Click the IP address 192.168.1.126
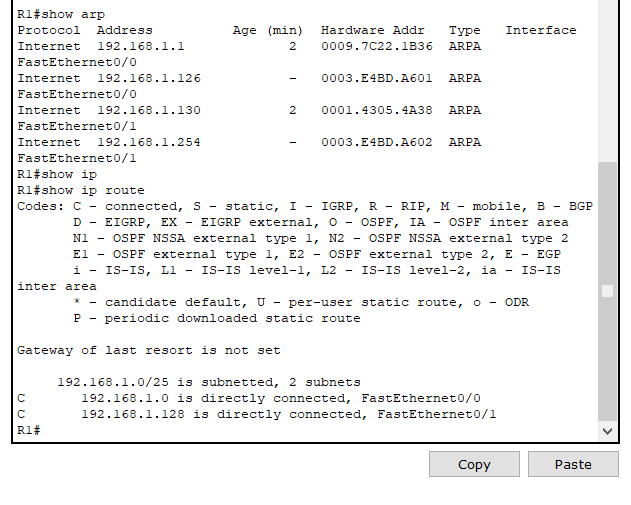 pos(149,78)
